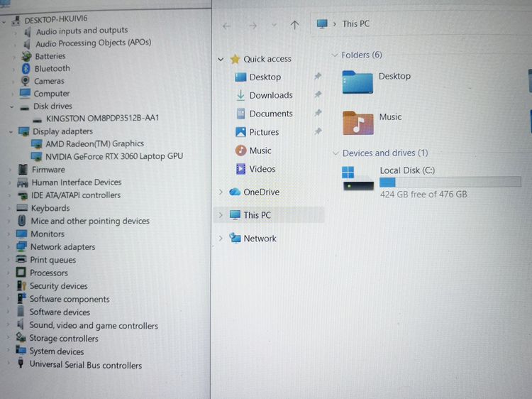Collapse the Folders (6) group
Viewport: 532px width, 399px height.
coord(335,55)
